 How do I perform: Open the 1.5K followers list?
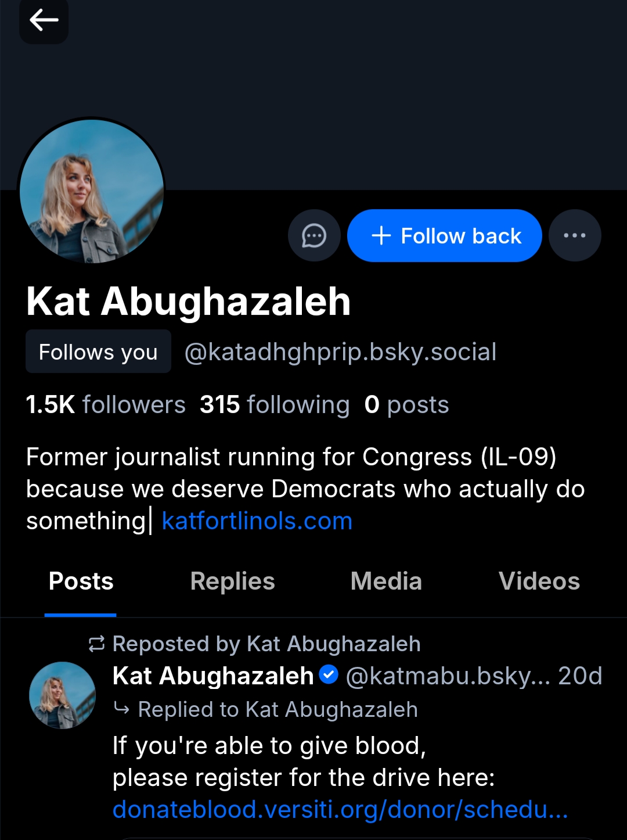point(106,405)
